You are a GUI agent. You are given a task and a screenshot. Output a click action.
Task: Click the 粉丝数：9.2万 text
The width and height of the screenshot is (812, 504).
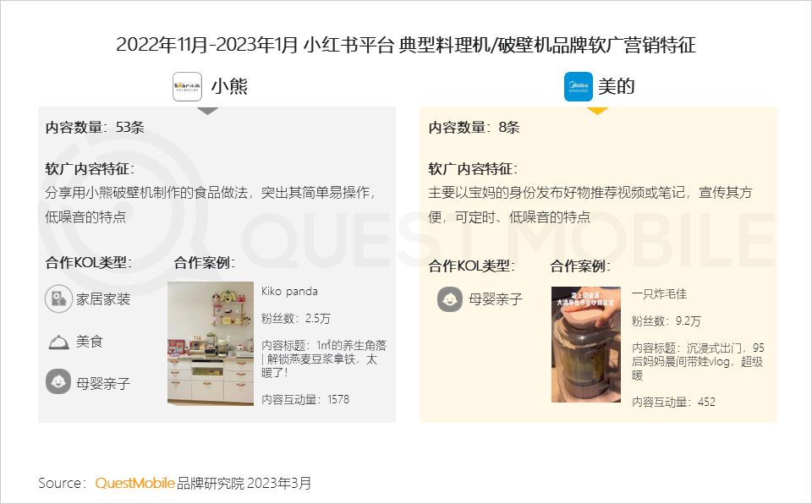[x=666, y=321]
